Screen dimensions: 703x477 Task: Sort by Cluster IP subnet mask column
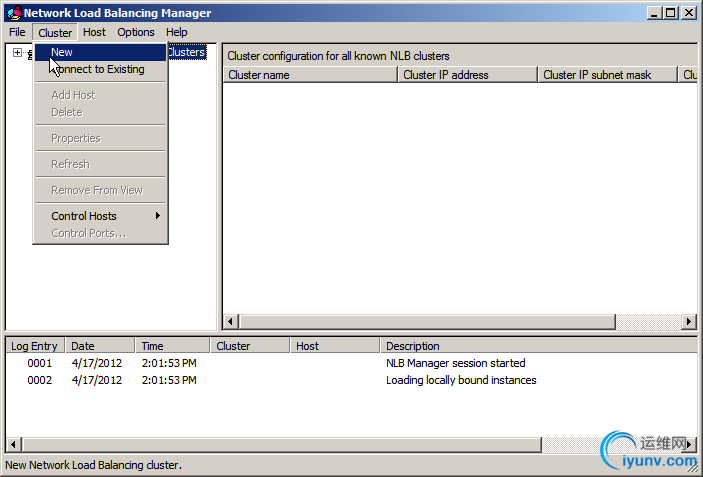[x=607, y=75]
